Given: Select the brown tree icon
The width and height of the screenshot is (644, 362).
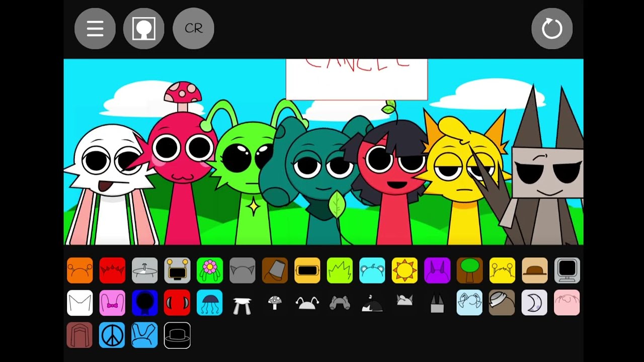Looking at the screenshot, I should point(470,270).
